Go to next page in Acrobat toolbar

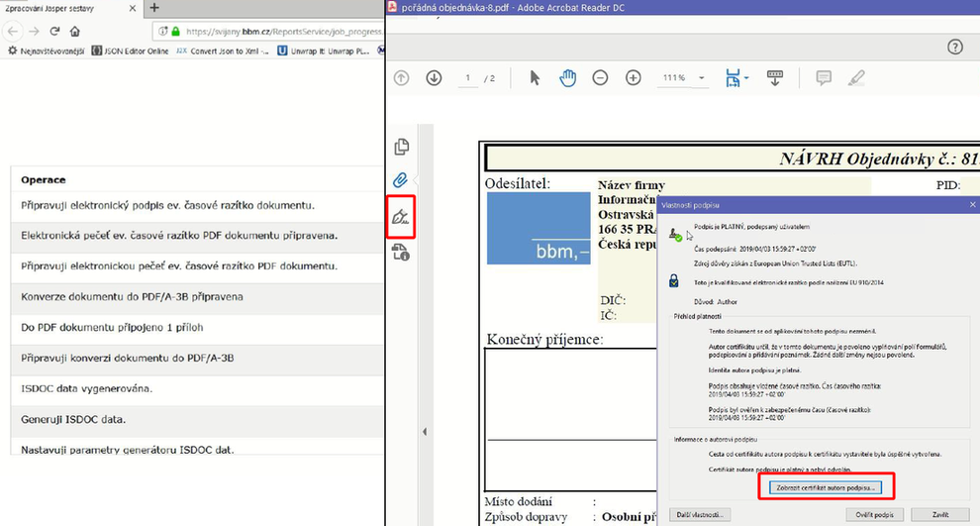(434, 78)
